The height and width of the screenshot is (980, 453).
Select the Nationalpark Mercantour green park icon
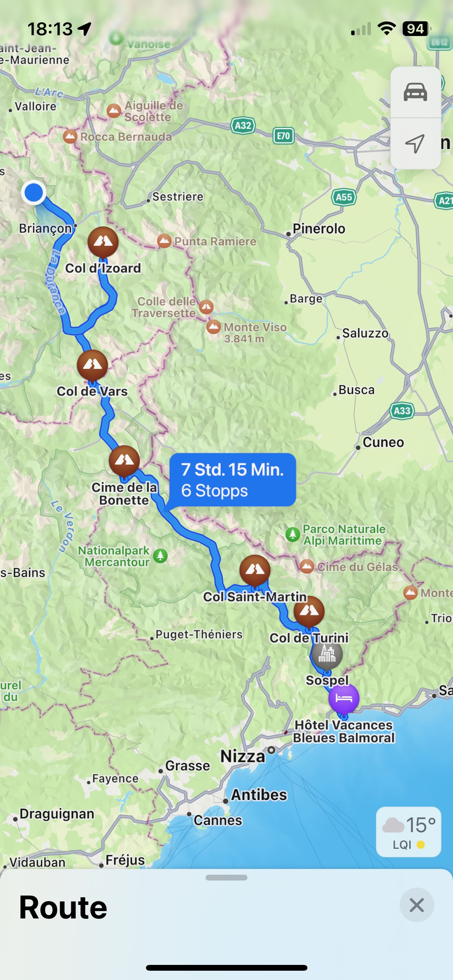pos(160,556)
